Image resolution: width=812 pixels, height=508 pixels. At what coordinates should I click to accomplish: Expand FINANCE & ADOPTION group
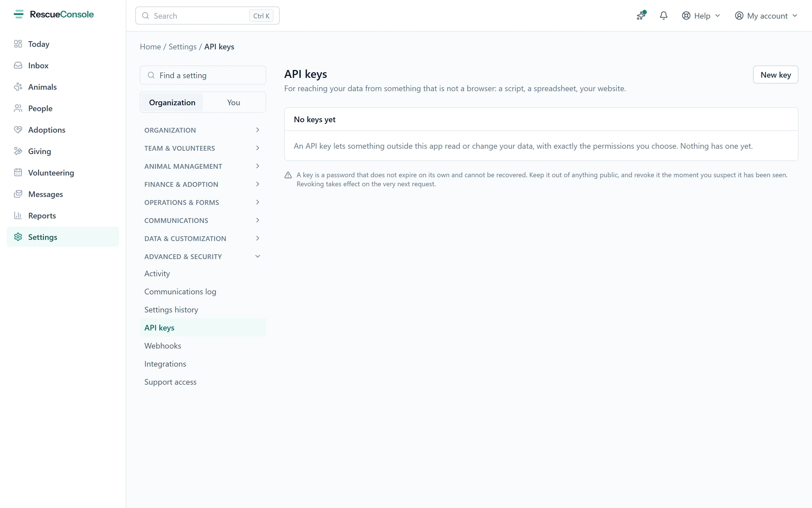203,185
